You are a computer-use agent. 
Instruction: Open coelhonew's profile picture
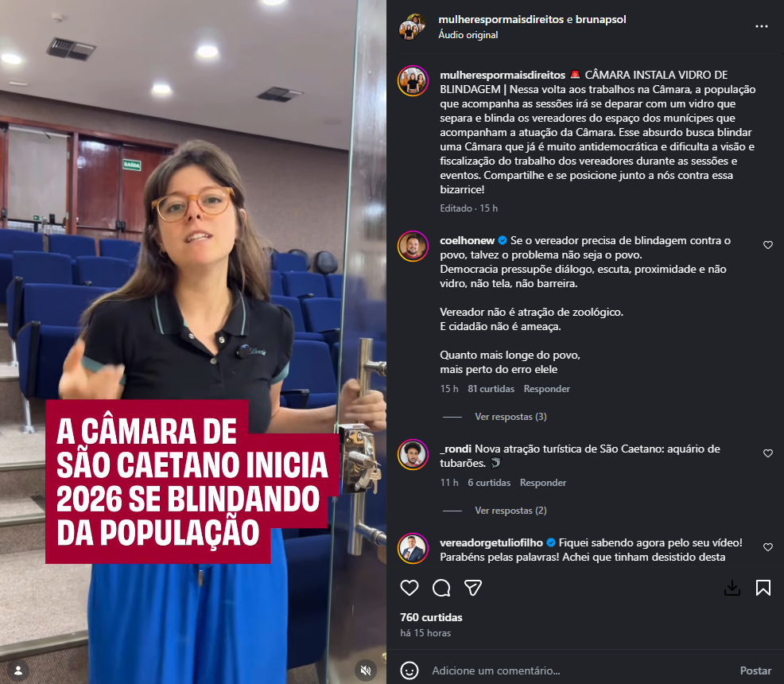[x=413, y=246]
